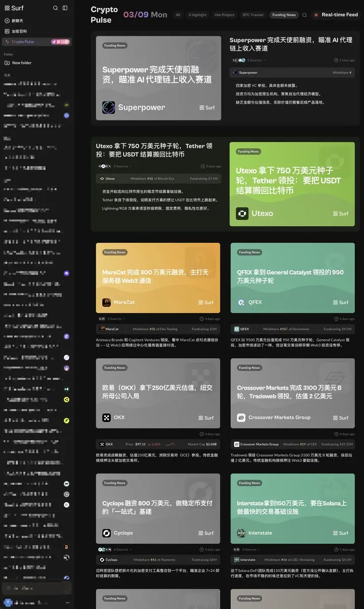Collapse the sidebar with the panel toggle icon

pyautogui.click(x=65, y=8)
